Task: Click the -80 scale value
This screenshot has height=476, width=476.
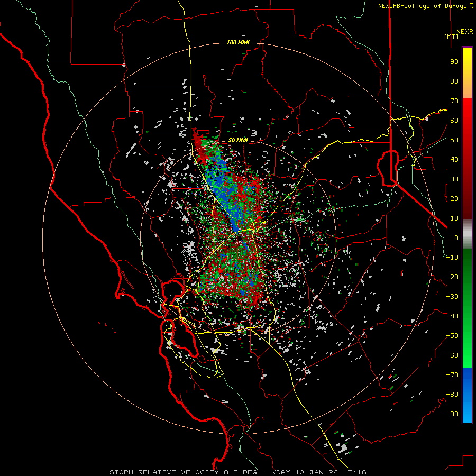Action: click(452, 395)
